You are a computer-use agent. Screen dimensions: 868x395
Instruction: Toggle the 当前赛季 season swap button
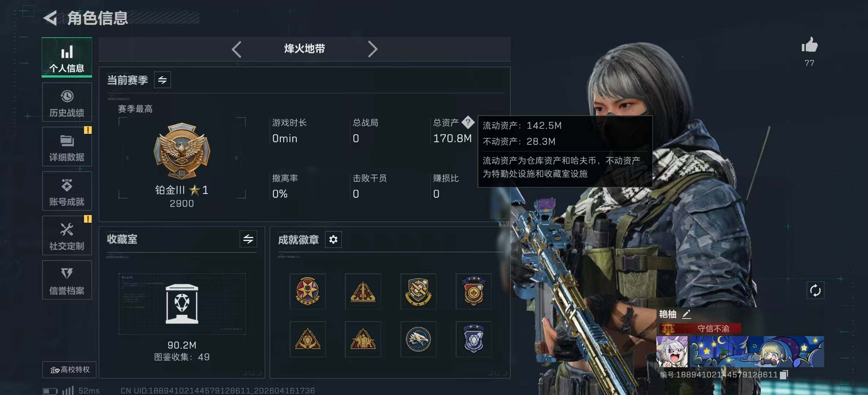(x=162, y=80)
